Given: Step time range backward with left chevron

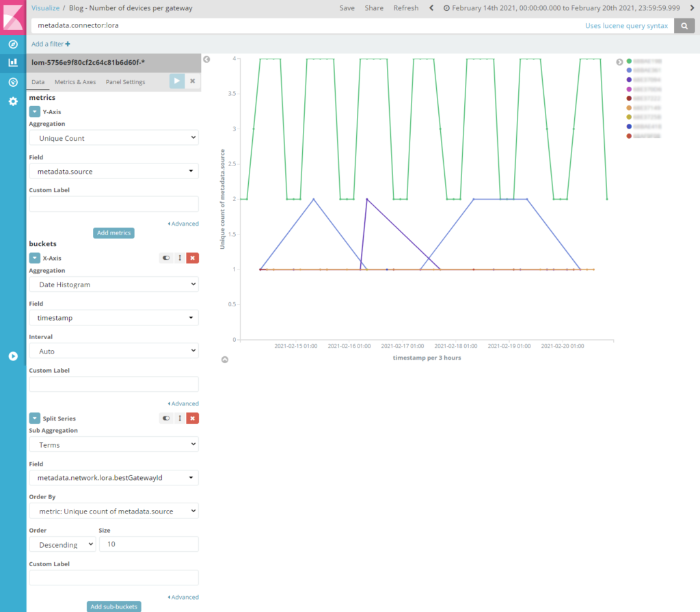Looking at the screenshot, I should point(431,8).
